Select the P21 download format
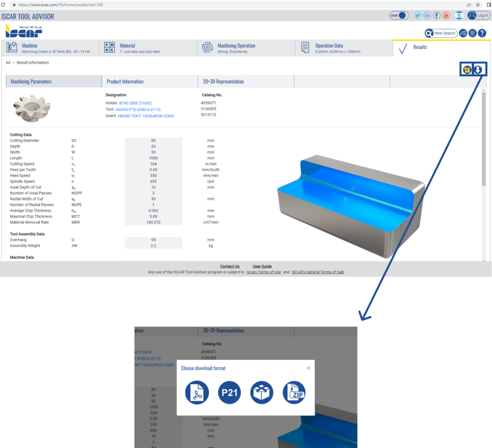Screen dimensions: 492x448 point(229,392)
